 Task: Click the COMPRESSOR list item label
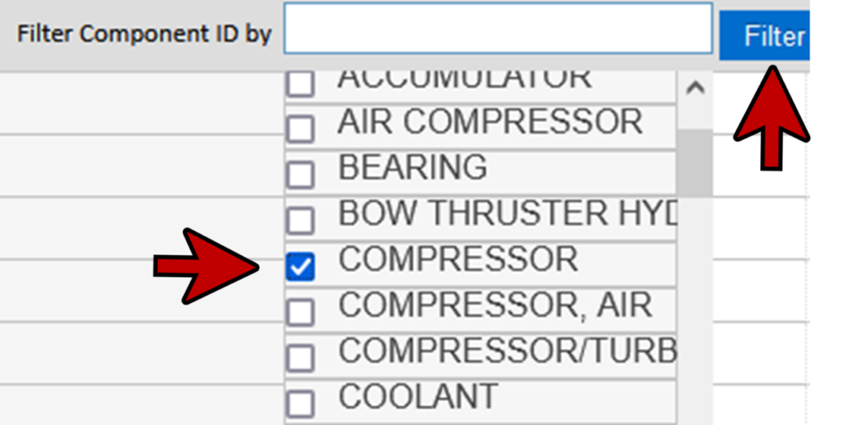point(458,260)
